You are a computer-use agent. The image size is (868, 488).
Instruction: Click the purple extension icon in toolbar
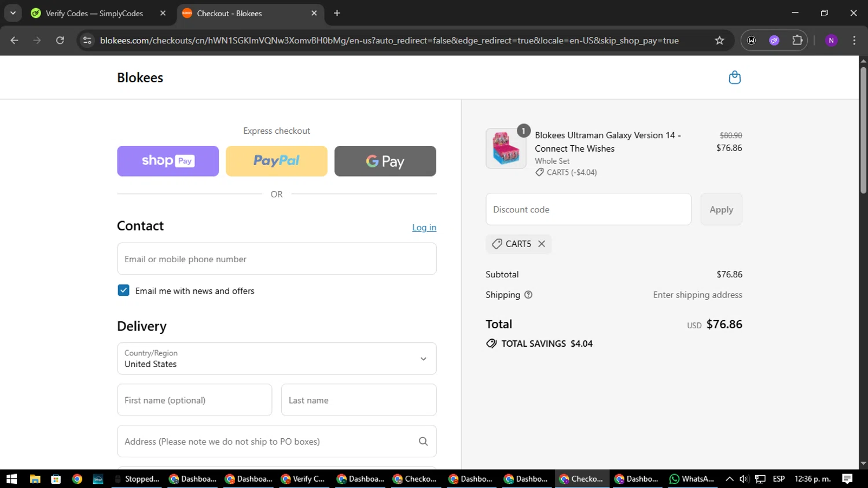click(x=774, y=41)
